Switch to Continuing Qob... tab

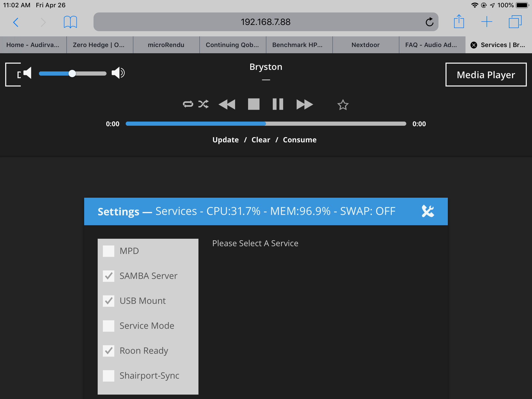(233, 45)
